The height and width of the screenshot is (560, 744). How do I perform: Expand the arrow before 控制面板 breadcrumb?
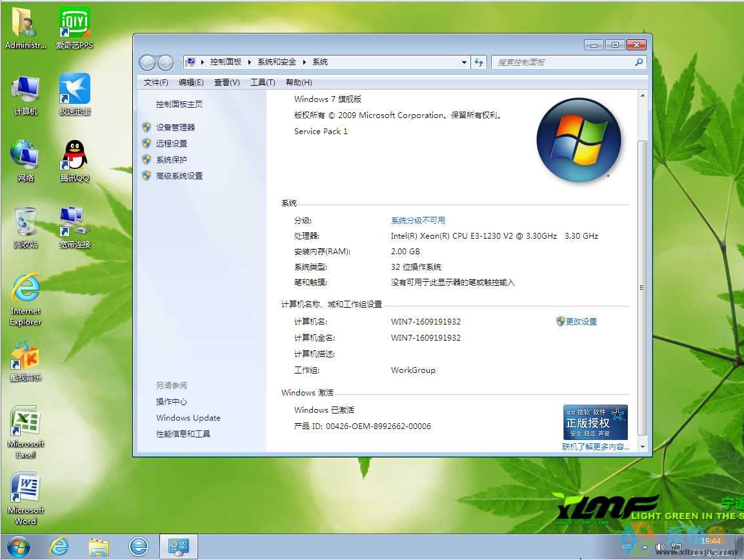point(202,62)
